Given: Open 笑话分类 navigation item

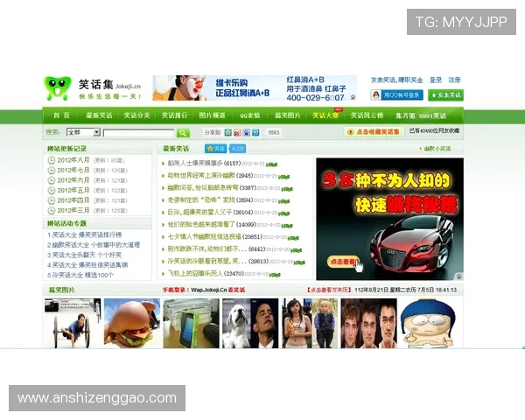Looking at the screenshot, I should (x=136, y=115).
